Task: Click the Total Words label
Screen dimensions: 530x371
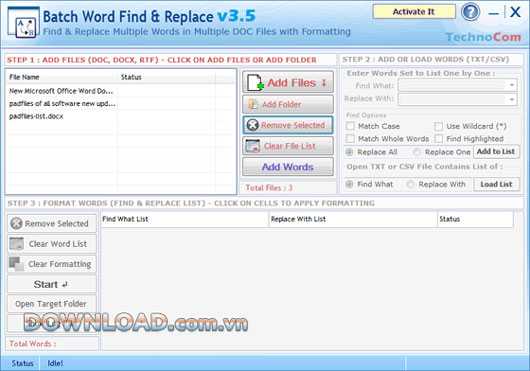Action: (32, 344)
